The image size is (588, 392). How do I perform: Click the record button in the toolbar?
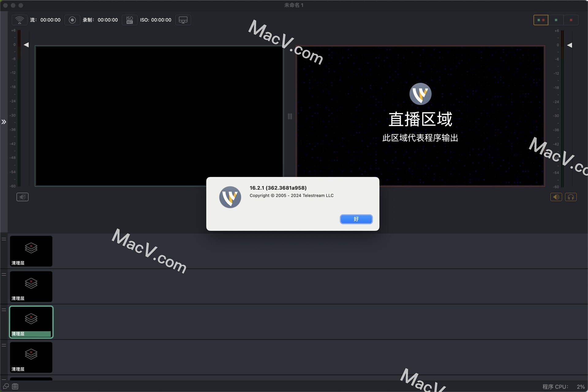pyautogui.click(x=72, y=20)
